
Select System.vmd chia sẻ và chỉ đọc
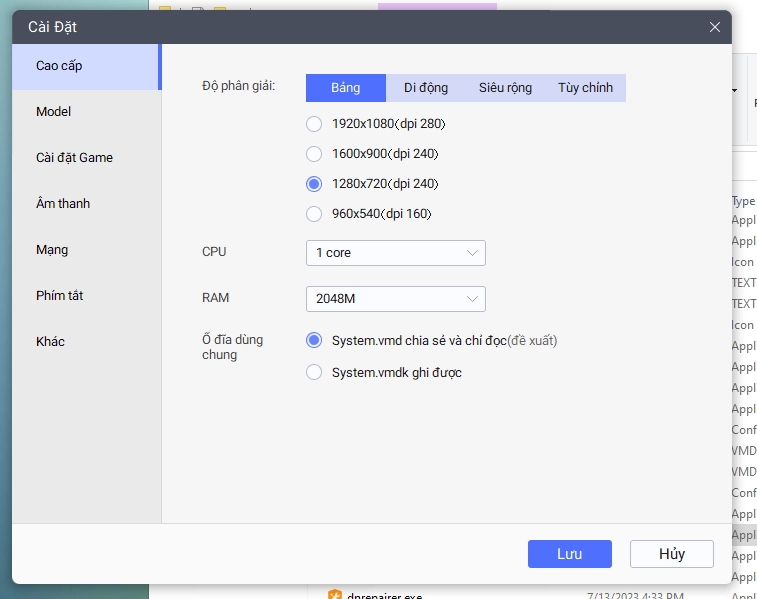click(x=314, y=341)
